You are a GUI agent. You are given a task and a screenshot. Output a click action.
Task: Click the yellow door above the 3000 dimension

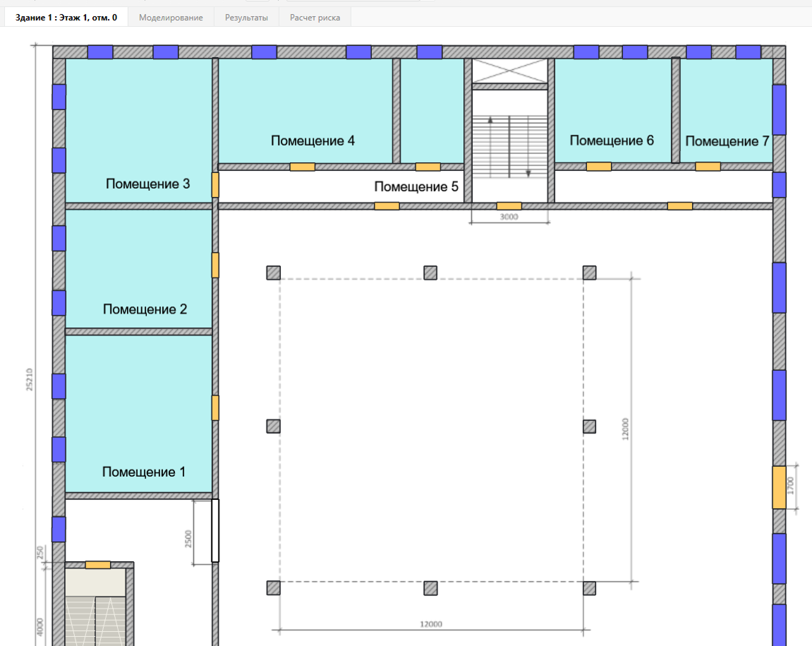(x=509, y=206)
